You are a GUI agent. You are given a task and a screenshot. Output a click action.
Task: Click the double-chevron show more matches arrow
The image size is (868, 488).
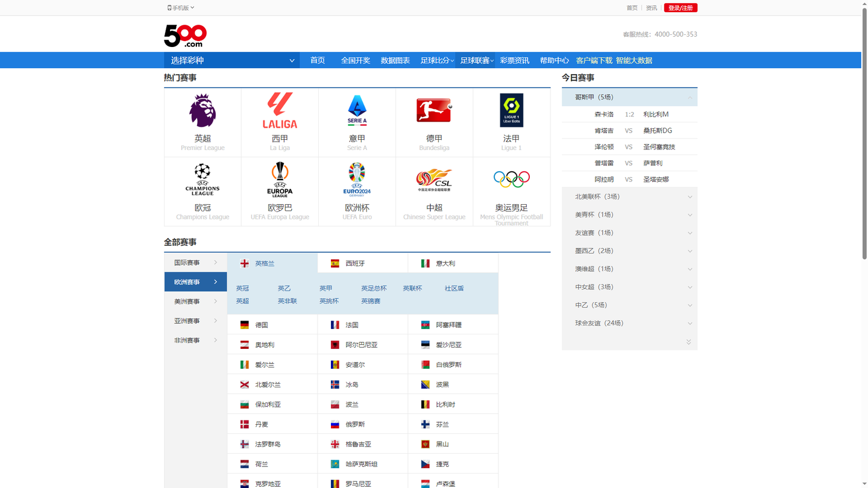(688, 342)
